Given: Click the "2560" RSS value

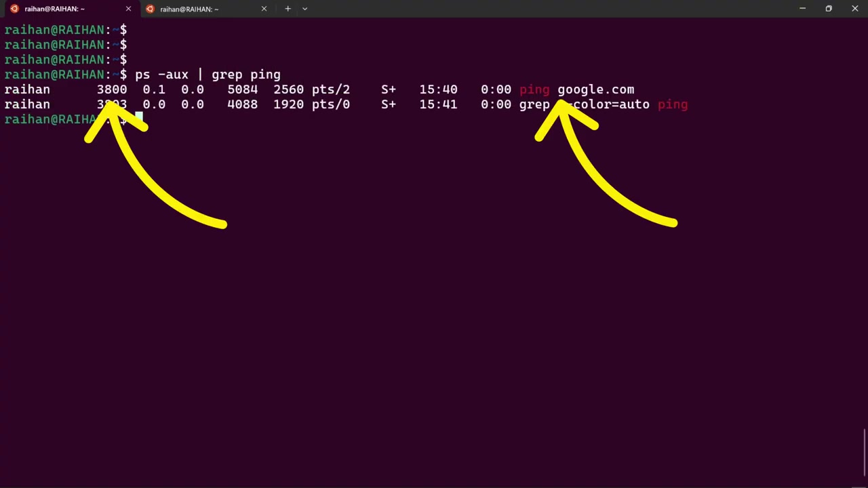Looking at the screenshot, I should 288,89.
